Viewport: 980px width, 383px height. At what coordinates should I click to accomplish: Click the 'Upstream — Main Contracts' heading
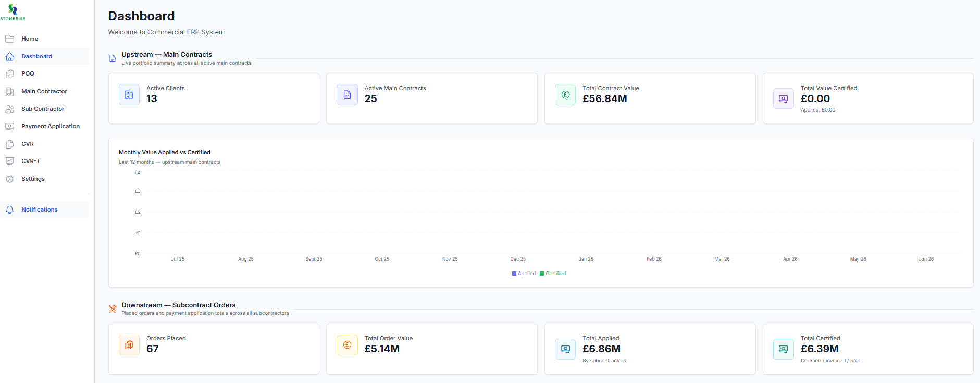click(167, 54)
